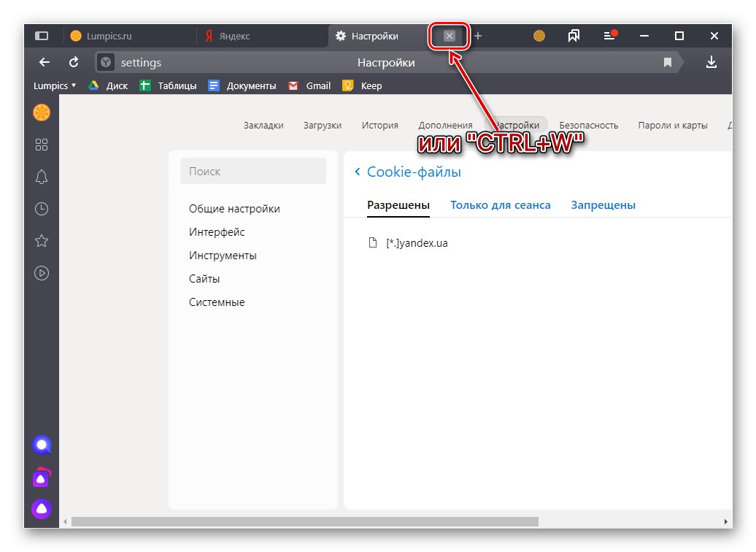Activate Alice voice search in the sidebar
Screen dimensions: 756x552
tap(42, 445)
